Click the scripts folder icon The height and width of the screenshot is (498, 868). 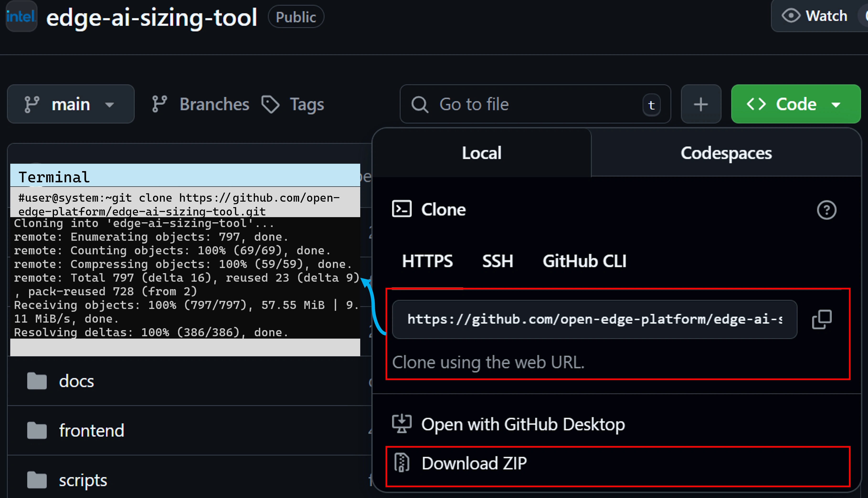37,480
